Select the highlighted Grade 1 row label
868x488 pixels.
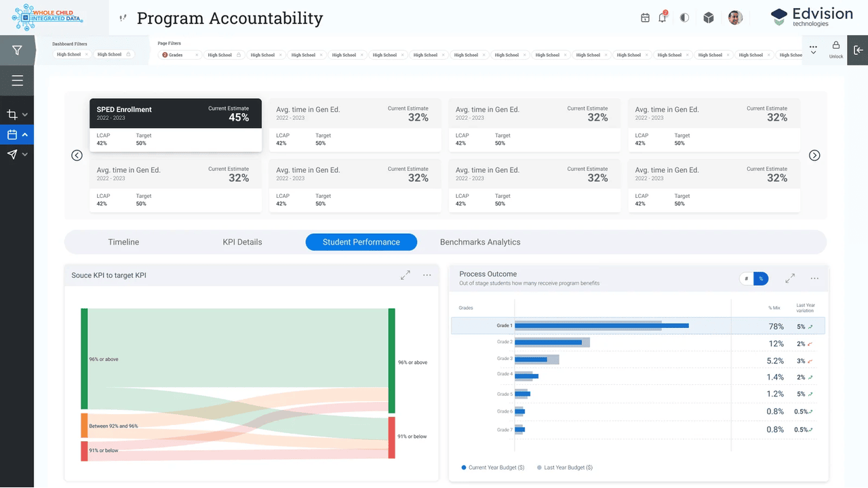[505, 326]
